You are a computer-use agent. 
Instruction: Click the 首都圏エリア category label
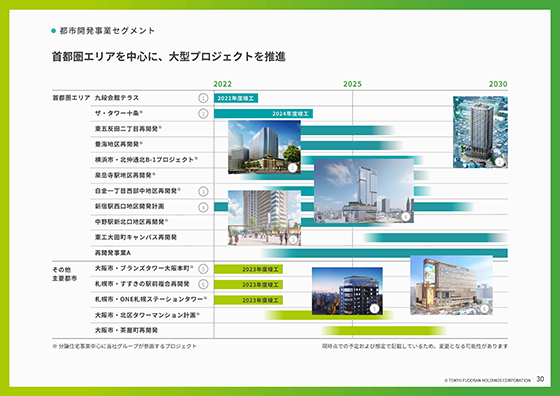tap(71, 98)
